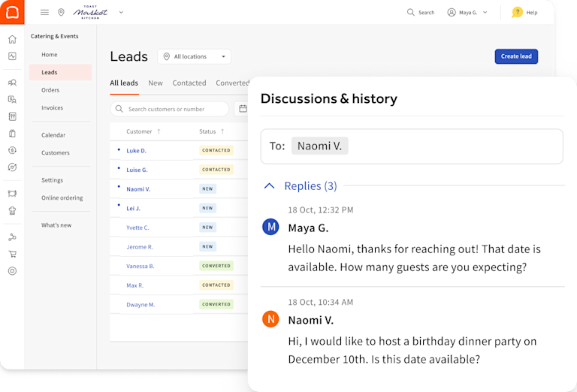This screenshot has height=392, width=577.
Task: Open Online ordering in the sidebar
Action: pos(62,198)
